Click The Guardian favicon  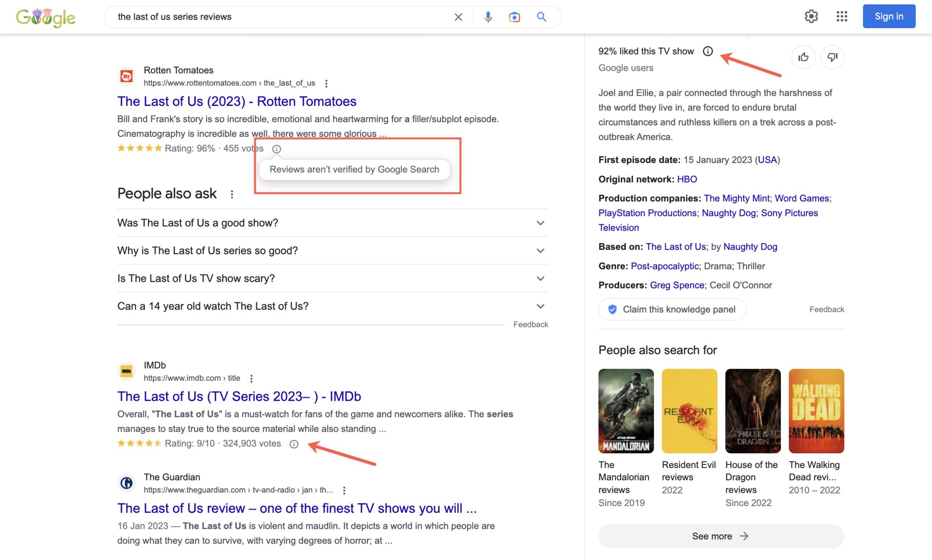(127, 483)
